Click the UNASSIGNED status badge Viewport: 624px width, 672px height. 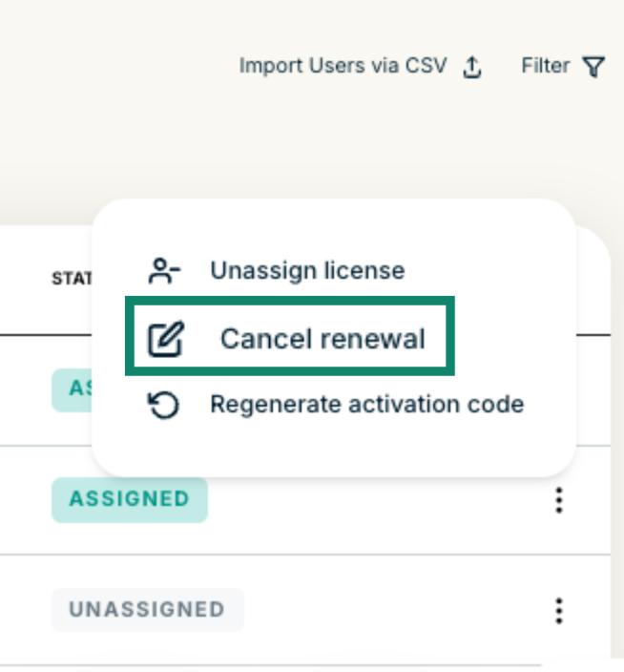(147, 610)
